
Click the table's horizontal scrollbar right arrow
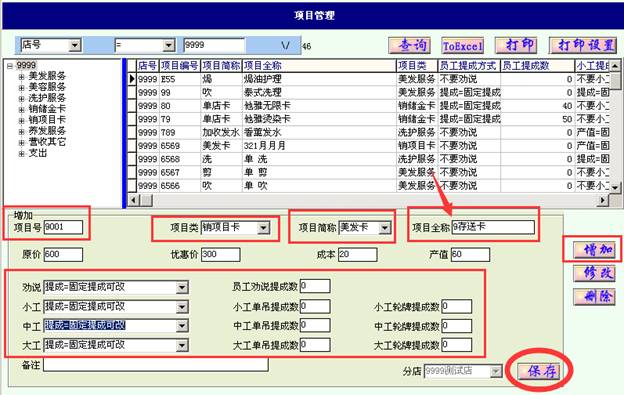(x=603, y=200)
